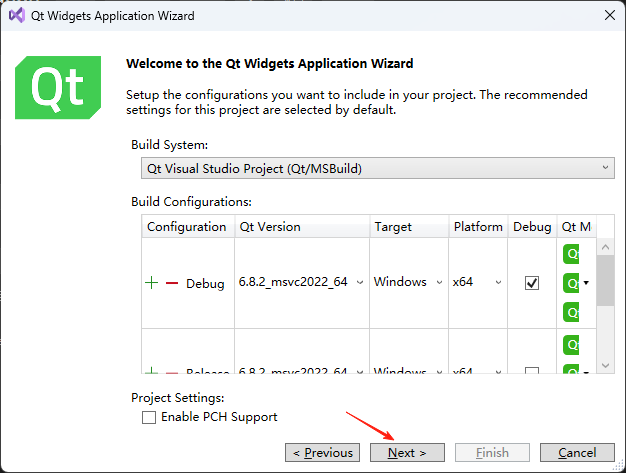Click the Finish button
This screenshot has height=473, width=626.
[492, 453]
